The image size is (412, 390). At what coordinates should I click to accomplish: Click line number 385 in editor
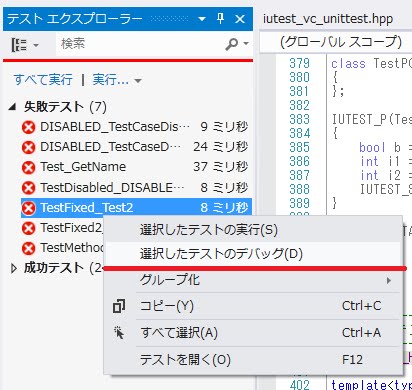[x=299, y=147]
